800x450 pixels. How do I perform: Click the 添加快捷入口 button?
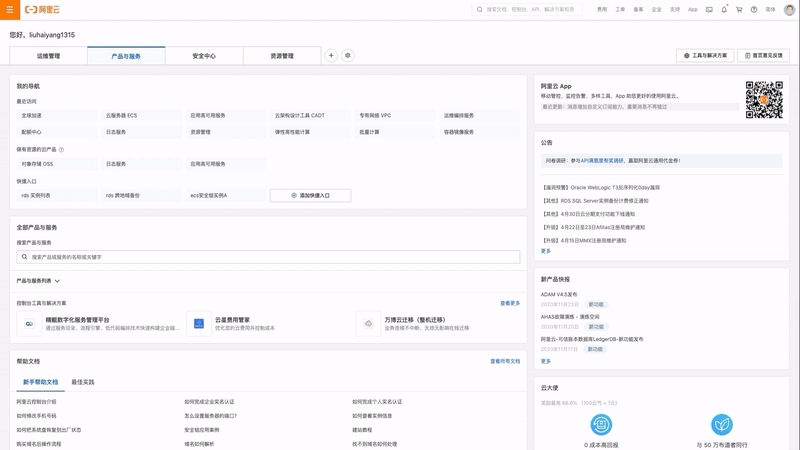click(310, 196)
